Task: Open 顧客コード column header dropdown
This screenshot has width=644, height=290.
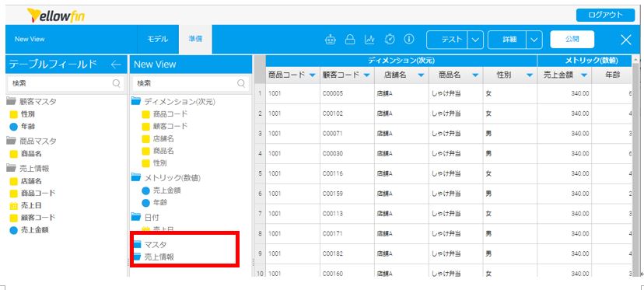Action: click(366, 75)
